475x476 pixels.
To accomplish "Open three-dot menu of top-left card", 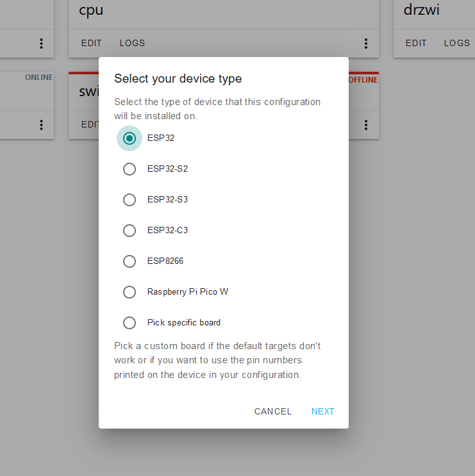I will [x=41, y=44].
